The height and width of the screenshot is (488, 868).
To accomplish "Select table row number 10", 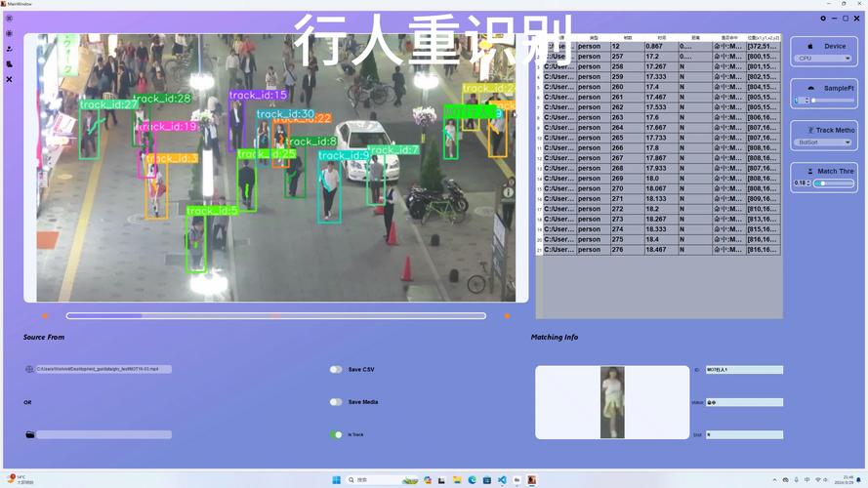I will click(539, 138).
